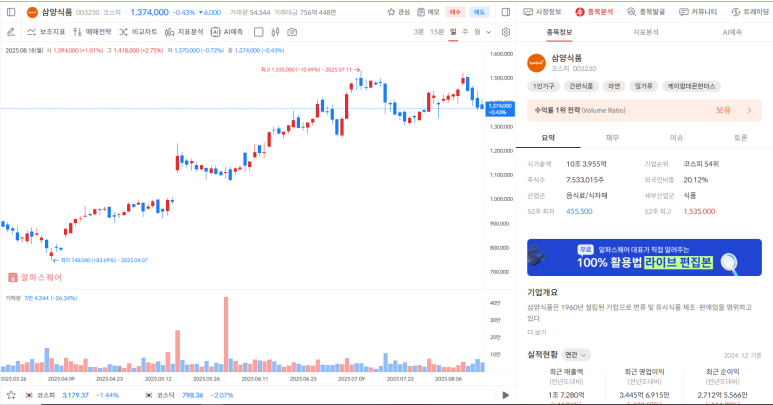The image size is (773, 405).
Task: Click 보유 in strategy banner
Action: [x=723, y=110]
